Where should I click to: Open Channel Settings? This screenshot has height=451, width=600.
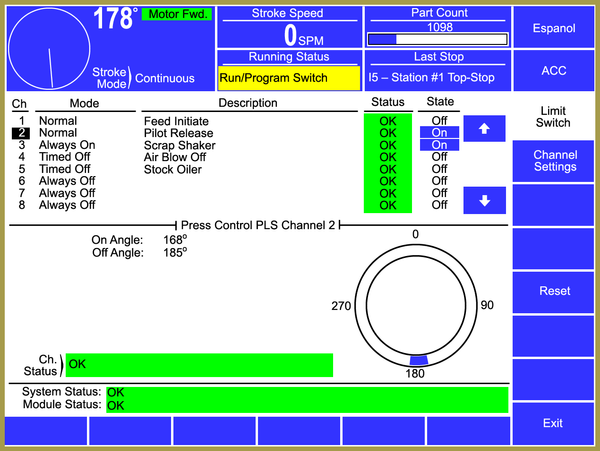click(555, 161)
